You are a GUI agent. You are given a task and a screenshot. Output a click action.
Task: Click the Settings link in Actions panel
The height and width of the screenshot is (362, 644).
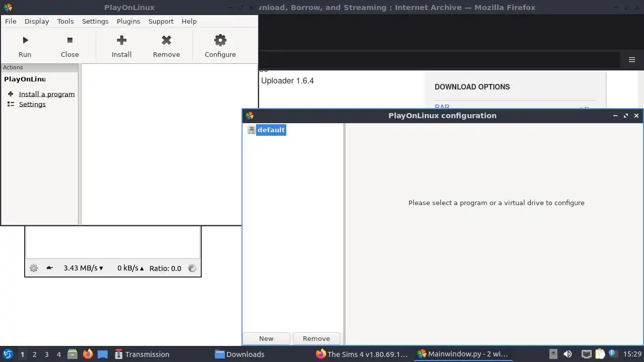32,104
